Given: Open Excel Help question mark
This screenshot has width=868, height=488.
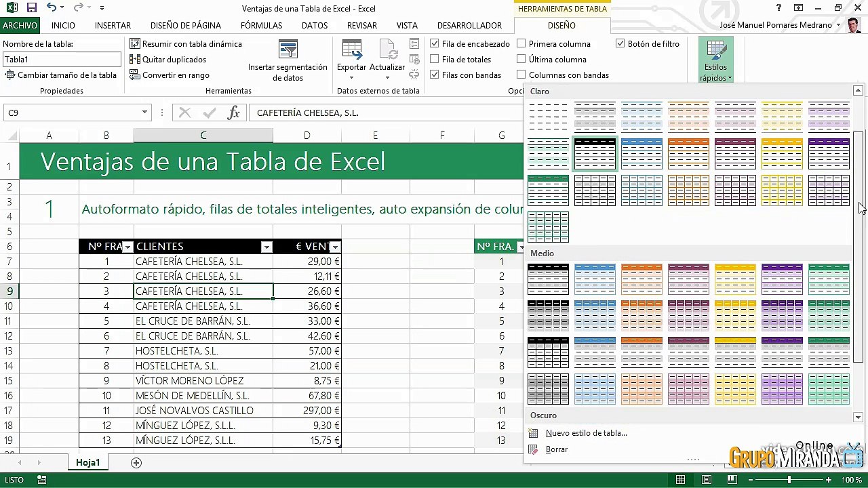Looking at the screenshot, I should pos(778,8).
